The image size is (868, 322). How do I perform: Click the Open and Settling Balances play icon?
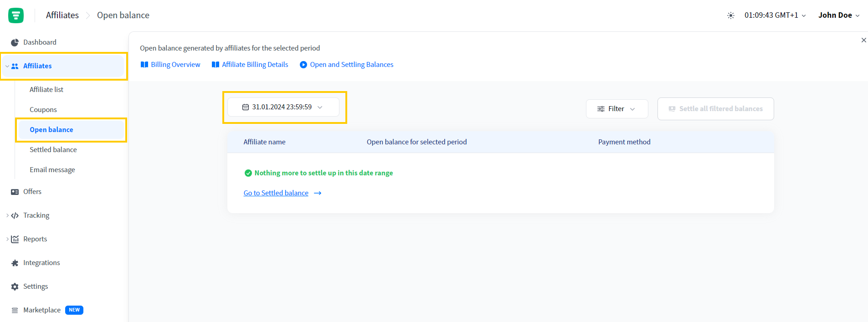click(x=303, y=65)
